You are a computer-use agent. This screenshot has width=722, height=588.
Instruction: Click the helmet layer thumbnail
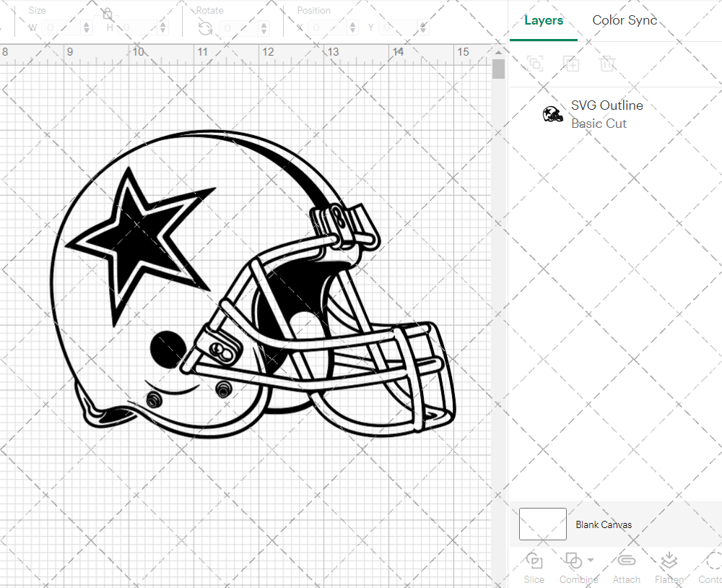pos(552,113)
